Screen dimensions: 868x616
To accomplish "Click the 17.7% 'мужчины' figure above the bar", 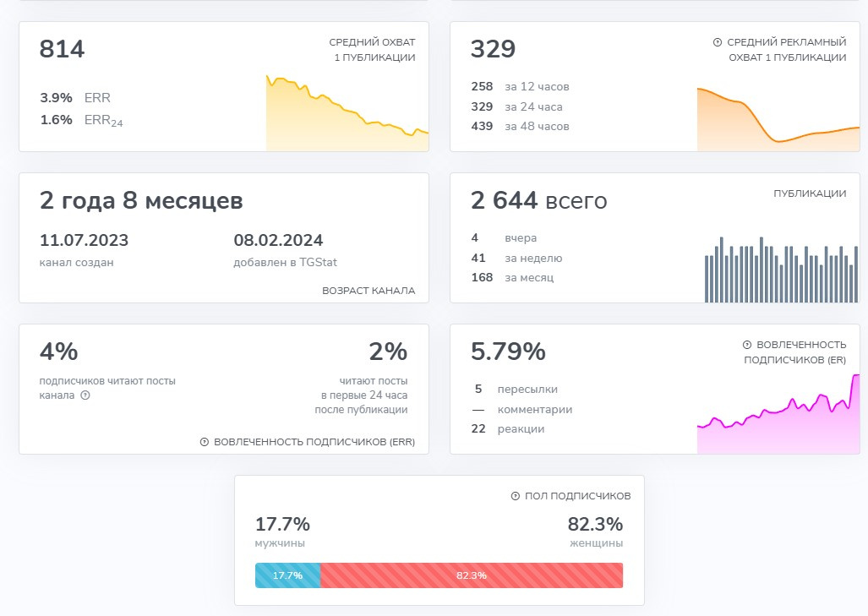I will [282, 524].
